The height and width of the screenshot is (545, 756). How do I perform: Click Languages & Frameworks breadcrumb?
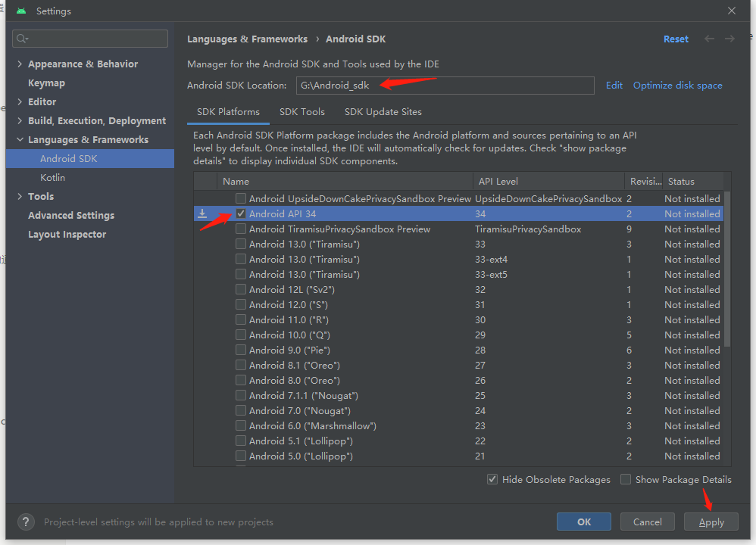pos(248,39)
